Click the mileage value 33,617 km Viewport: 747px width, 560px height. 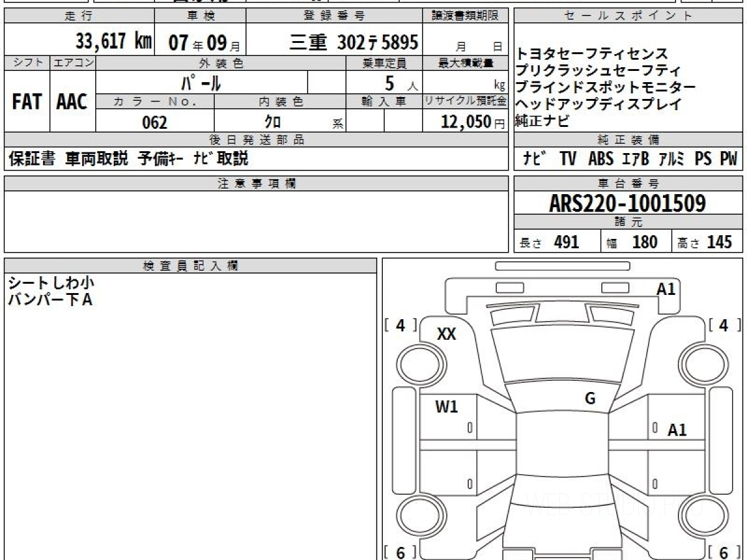point(114,42)
